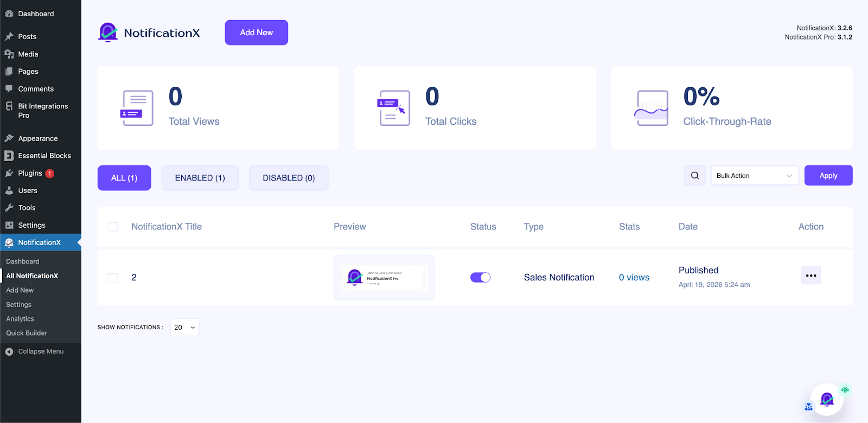Click the Bit Integrations Pro icon
Screen dimensions: 868x423
point(9,106)
